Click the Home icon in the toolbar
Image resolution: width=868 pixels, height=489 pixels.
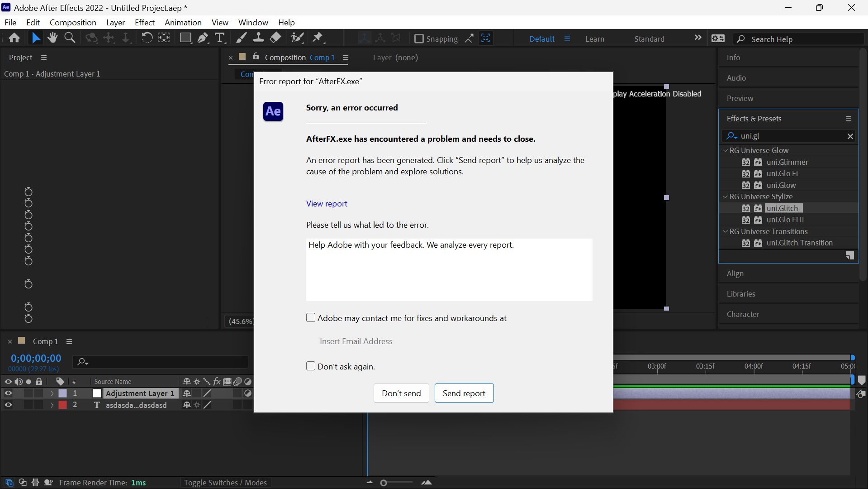coord(14,38)
